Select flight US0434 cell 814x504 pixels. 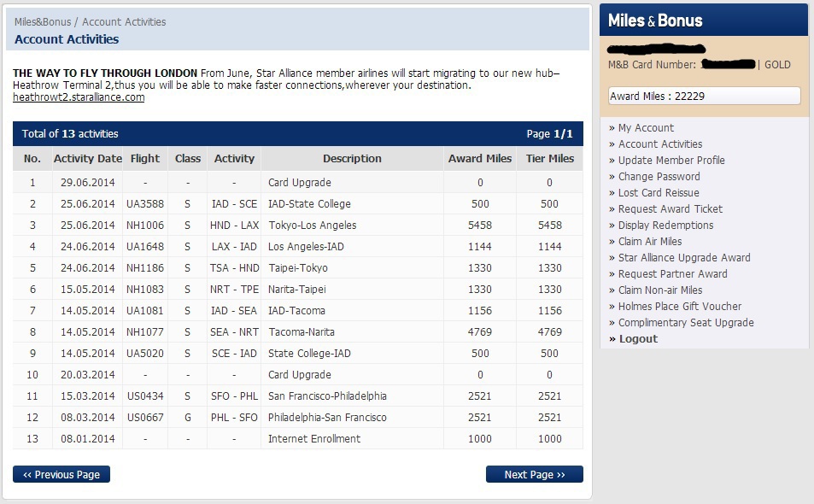[145, 396]
